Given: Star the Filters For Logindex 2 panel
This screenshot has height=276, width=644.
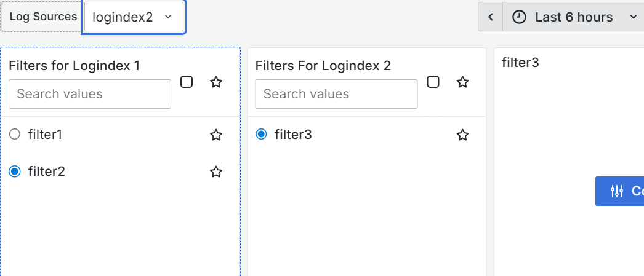Looking at the screenshot, I should pos(462,82).
